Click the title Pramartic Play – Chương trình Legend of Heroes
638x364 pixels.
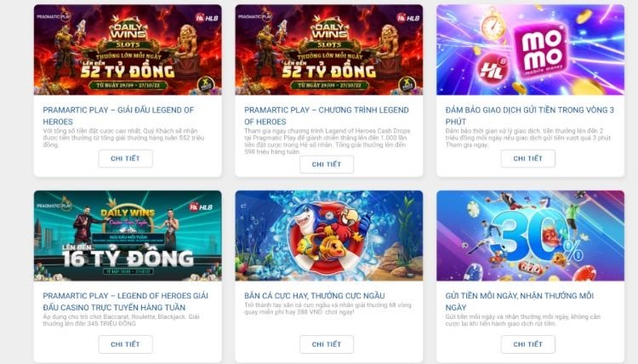coord(327,116)
